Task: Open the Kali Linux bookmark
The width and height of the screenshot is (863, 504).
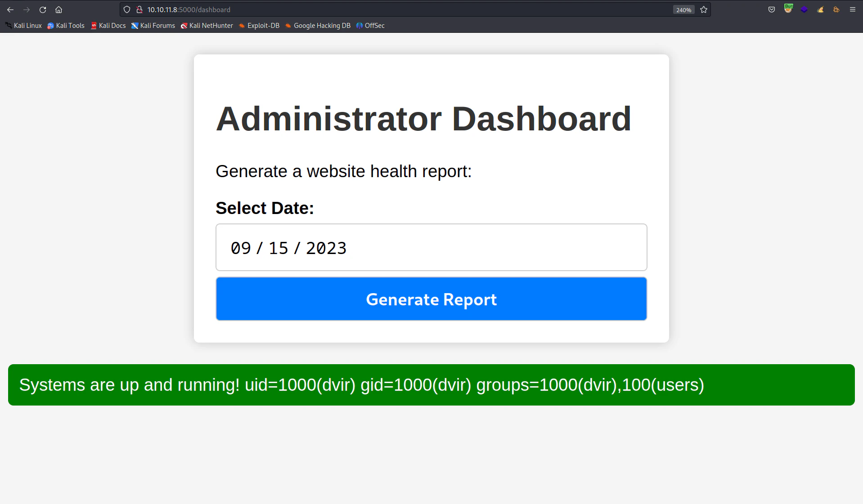Action: tap(23, 26)
